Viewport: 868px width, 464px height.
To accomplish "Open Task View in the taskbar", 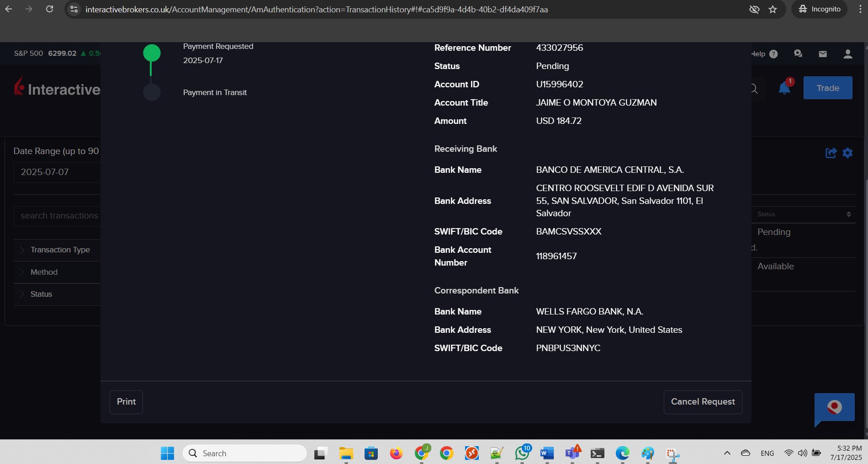I will tap(321, 453).
